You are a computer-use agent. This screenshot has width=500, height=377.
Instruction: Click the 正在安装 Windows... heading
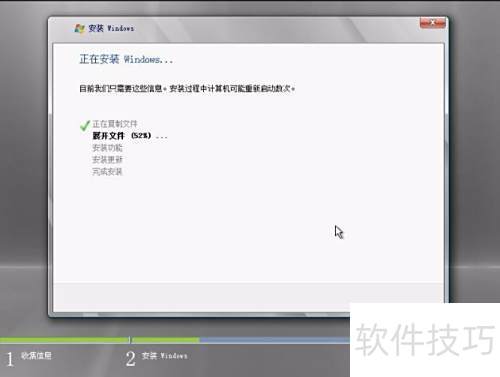[126, 59]
